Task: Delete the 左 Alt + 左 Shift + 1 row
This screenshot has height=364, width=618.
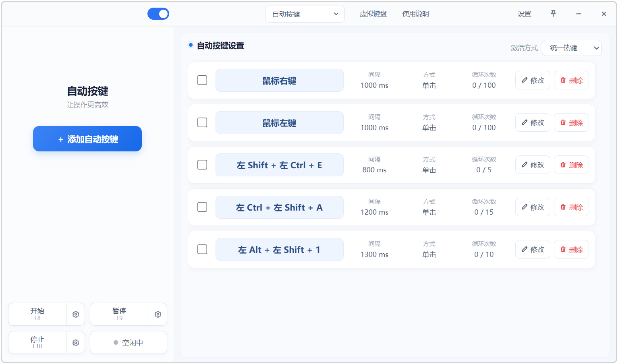Action: click(571, 250)
